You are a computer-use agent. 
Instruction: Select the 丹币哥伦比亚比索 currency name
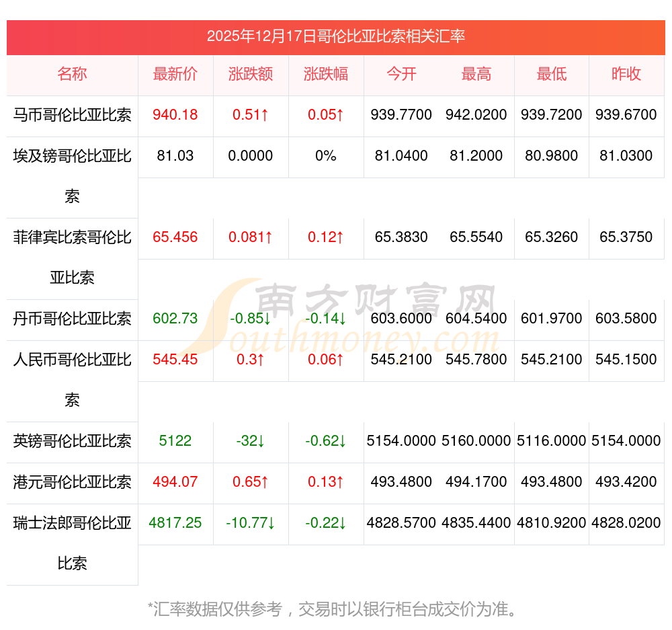pyautogui.click(x=72, y=319)
